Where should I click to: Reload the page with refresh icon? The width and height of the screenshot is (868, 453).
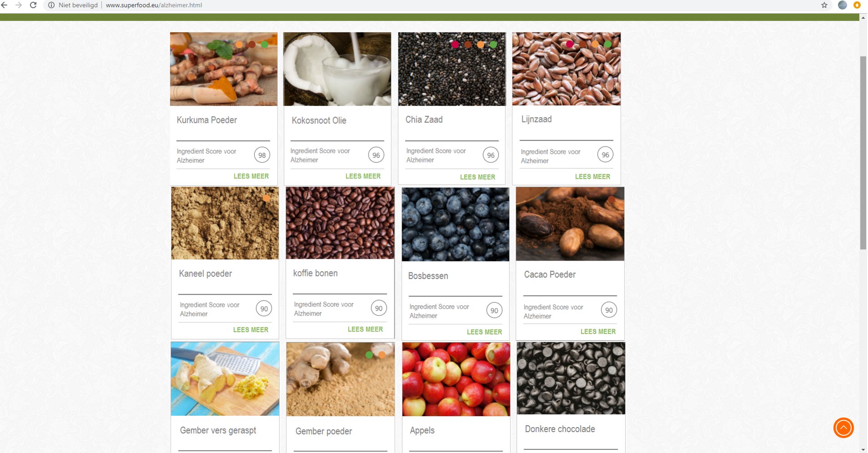(x=33, y=5)
